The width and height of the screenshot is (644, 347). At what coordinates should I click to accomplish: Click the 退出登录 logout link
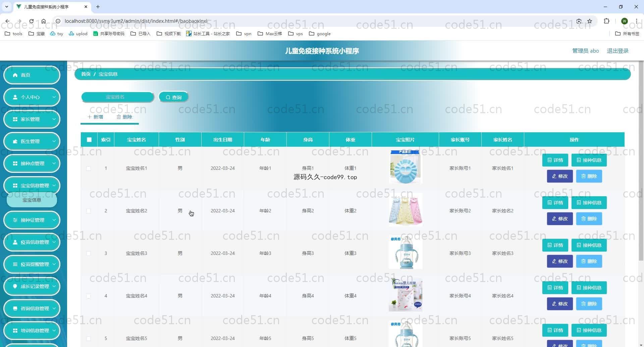click(x=618, y=51)
